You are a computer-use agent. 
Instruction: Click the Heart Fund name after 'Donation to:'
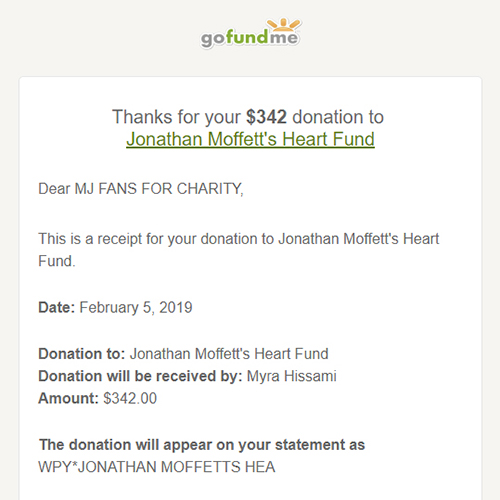tap(229, 354)
